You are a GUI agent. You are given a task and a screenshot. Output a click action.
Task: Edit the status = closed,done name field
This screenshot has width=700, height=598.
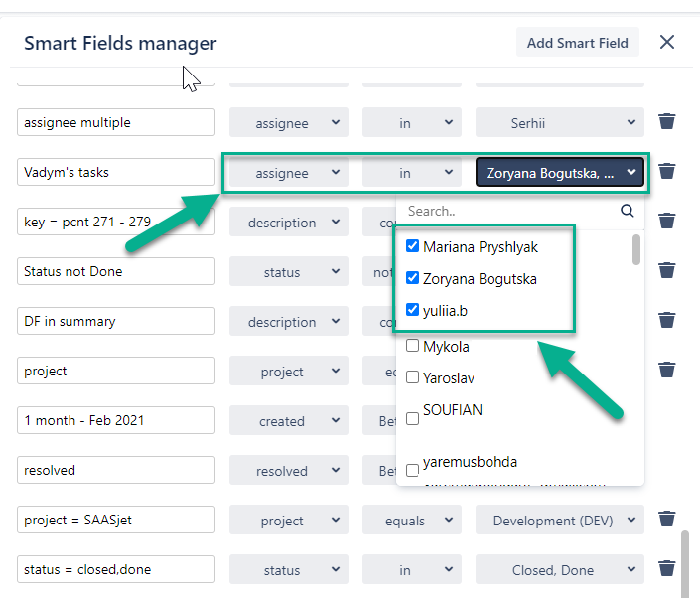pyautogui.click(x=116, y=569)
